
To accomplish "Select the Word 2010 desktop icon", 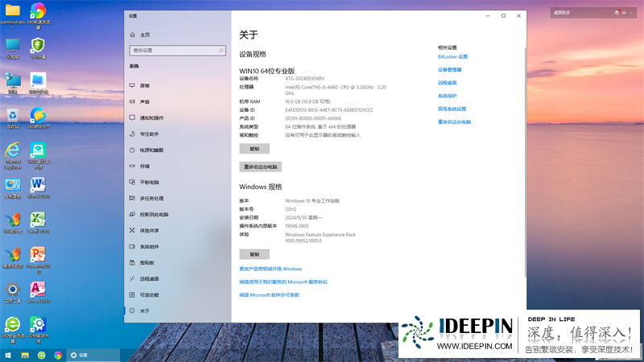I will [38, 188].
